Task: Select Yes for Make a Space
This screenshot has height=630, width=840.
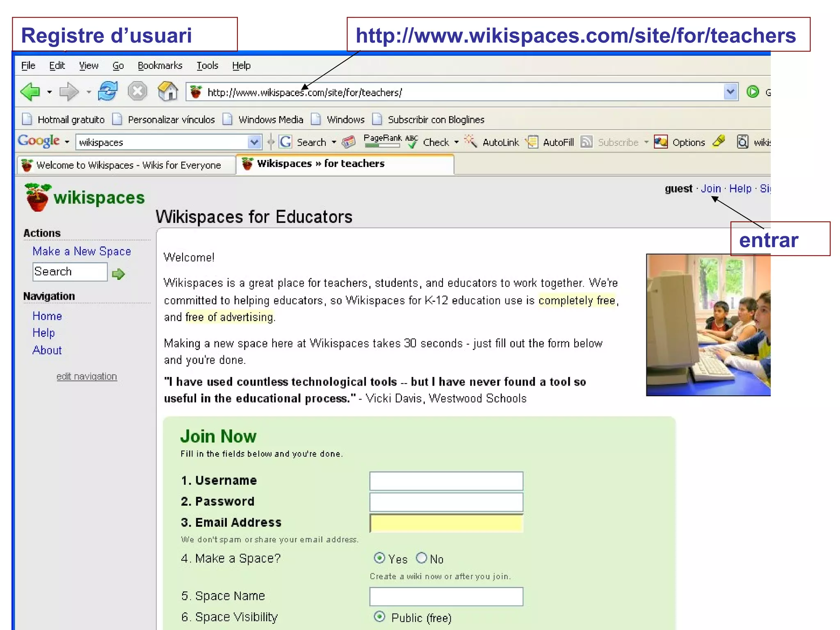Action: 379,558
